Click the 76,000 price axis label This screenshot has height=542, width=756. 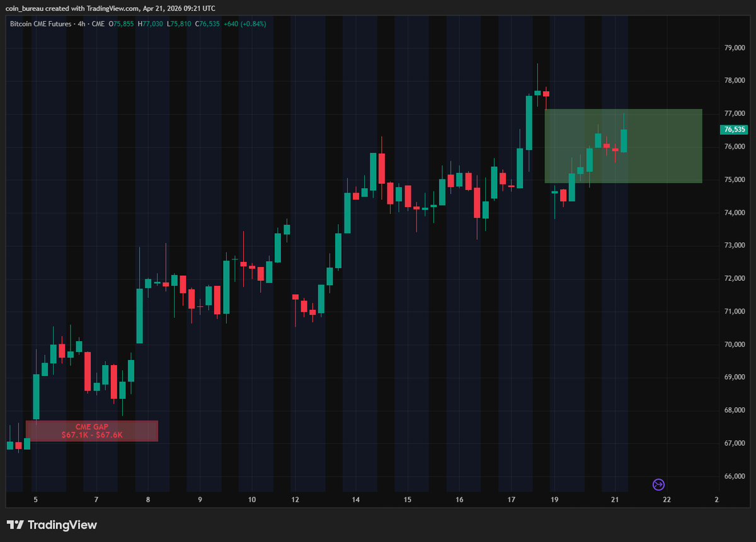tap(735, 147)
